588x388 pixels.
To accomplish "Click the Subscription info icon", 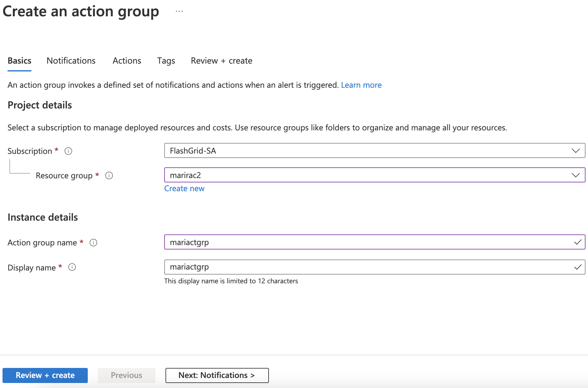I will pos(68,151).
